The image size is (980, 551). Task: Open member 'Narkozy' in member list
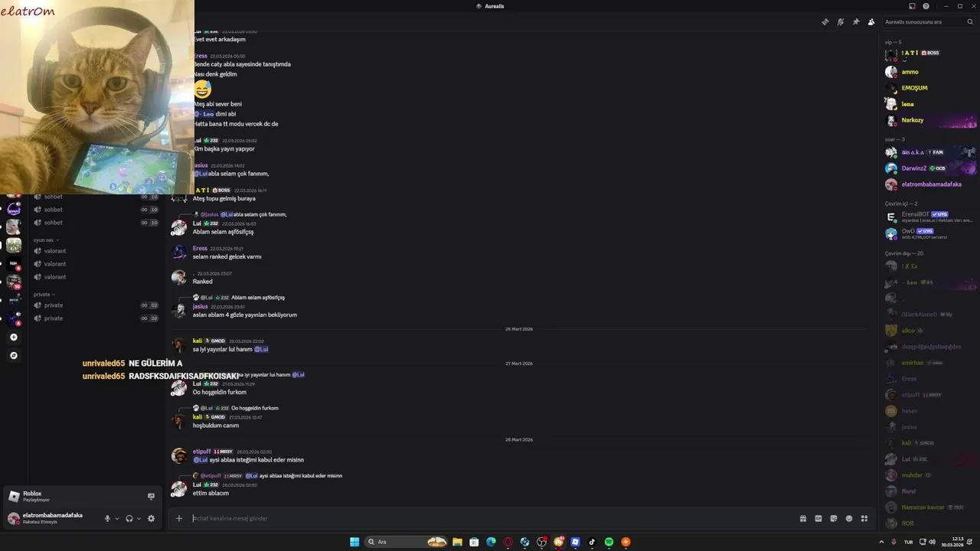(x=930, y=120)
